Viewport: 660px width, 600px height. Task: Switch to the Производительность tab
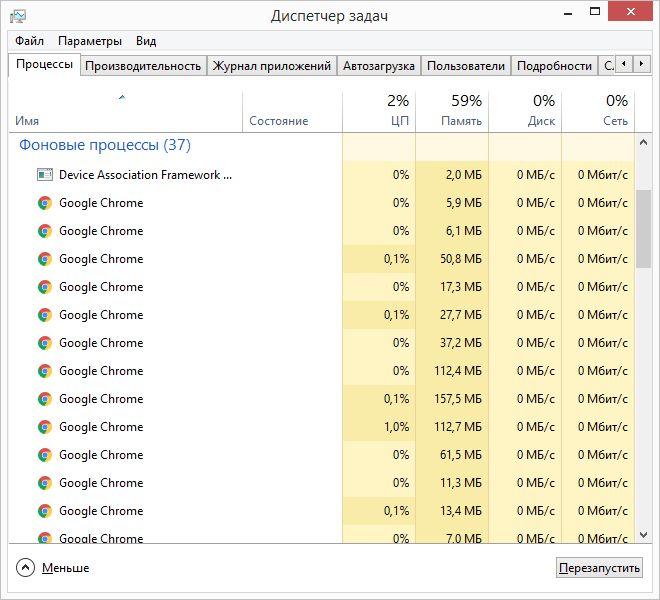143,66
